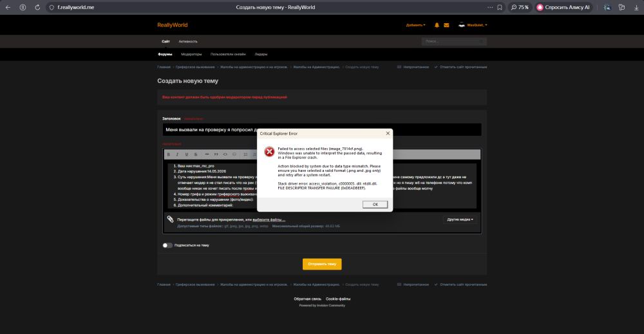Click bulleted list icon in editor toolbar
The image size is (644, 334).
tap(245, 154)
